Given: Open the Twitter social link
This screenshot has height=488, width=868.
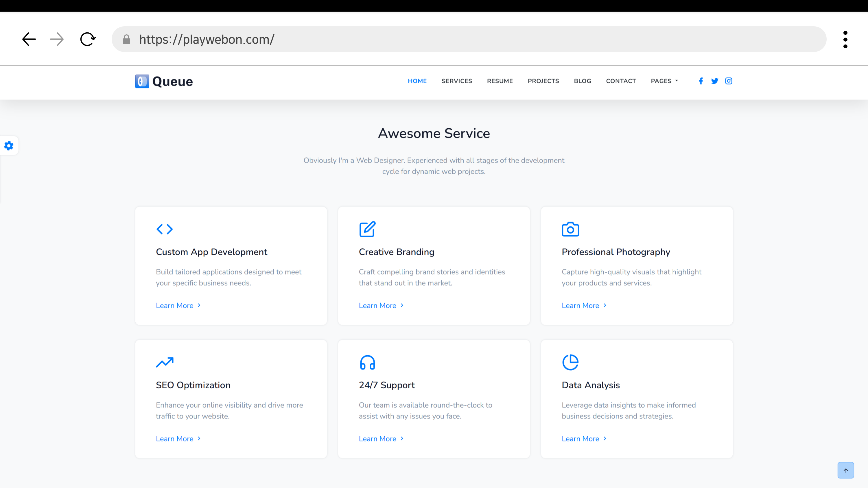Looking at the screenshot, I should [715, 81].
